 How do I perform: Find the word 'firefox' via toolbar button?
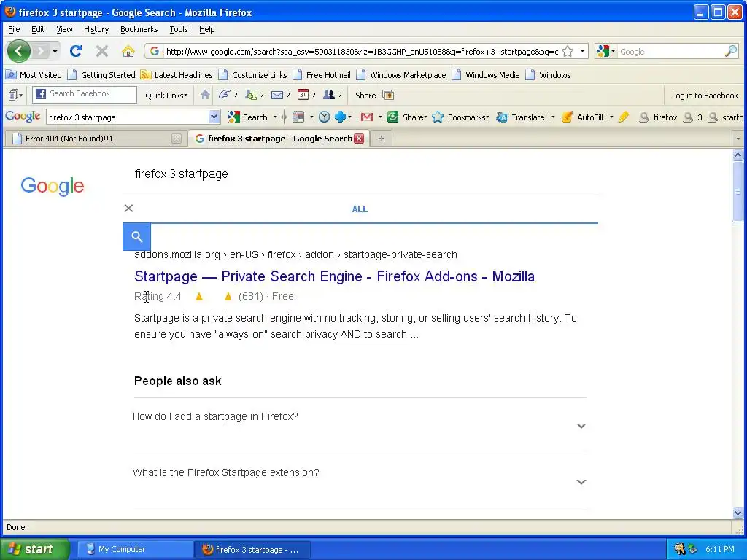658,117
